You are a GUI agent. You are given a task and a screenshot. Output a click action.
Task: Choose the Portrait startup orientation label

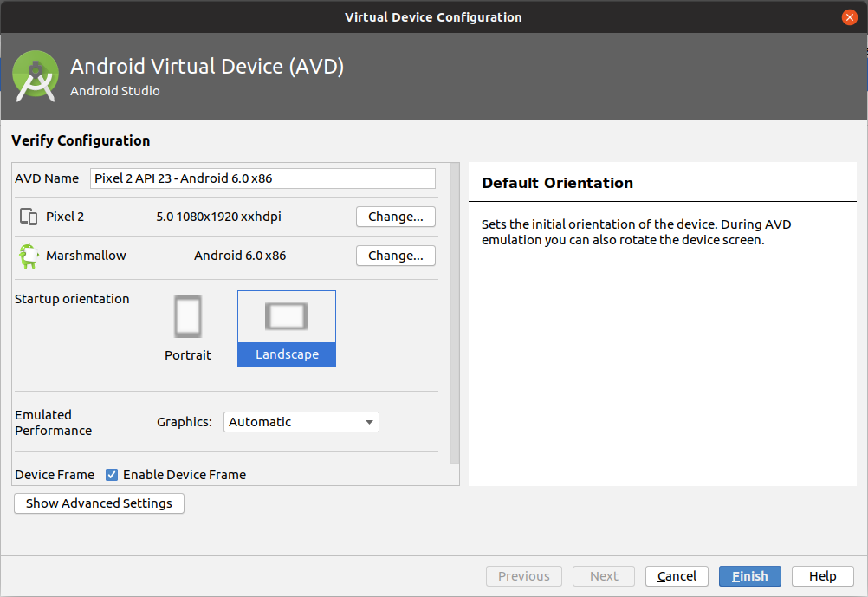pyautogui.click(x=188, y=355)
